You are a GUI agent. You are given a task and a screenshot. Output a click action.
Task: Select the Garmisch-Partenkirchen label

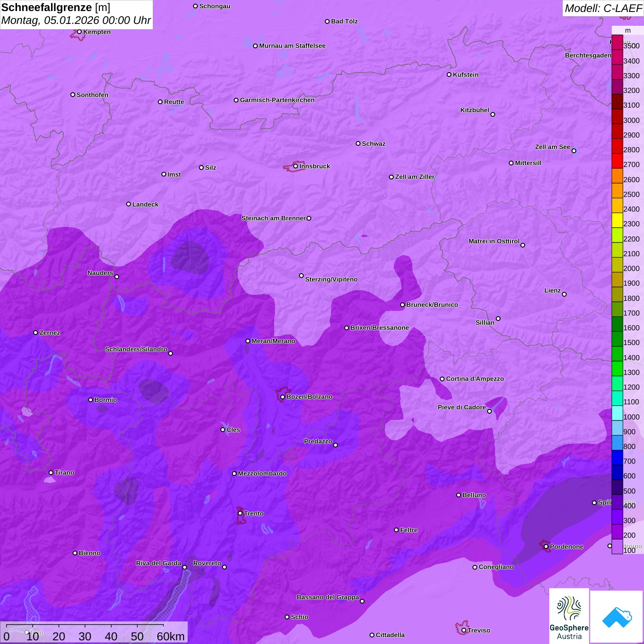pyautogui.click(x=277, y=100)
